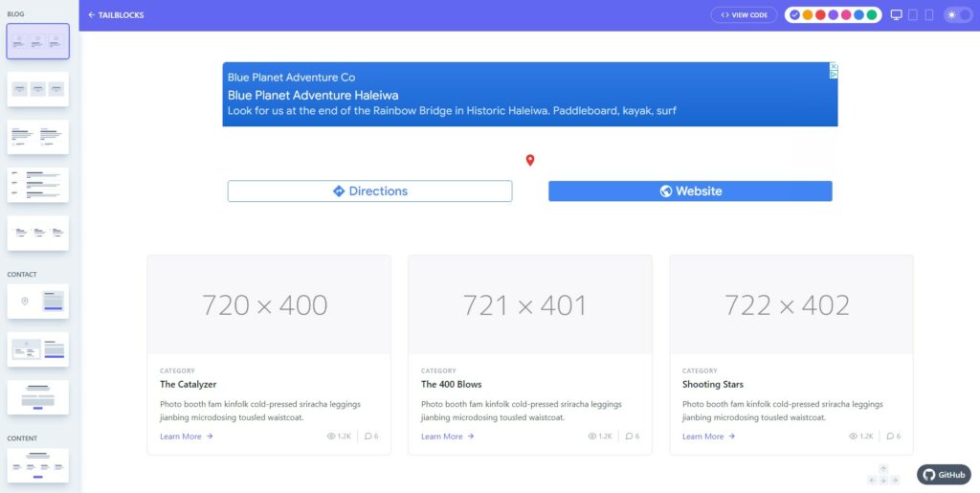Close the ad with its X icon
Screen dimensions: 980x493
tap(834, 66)
